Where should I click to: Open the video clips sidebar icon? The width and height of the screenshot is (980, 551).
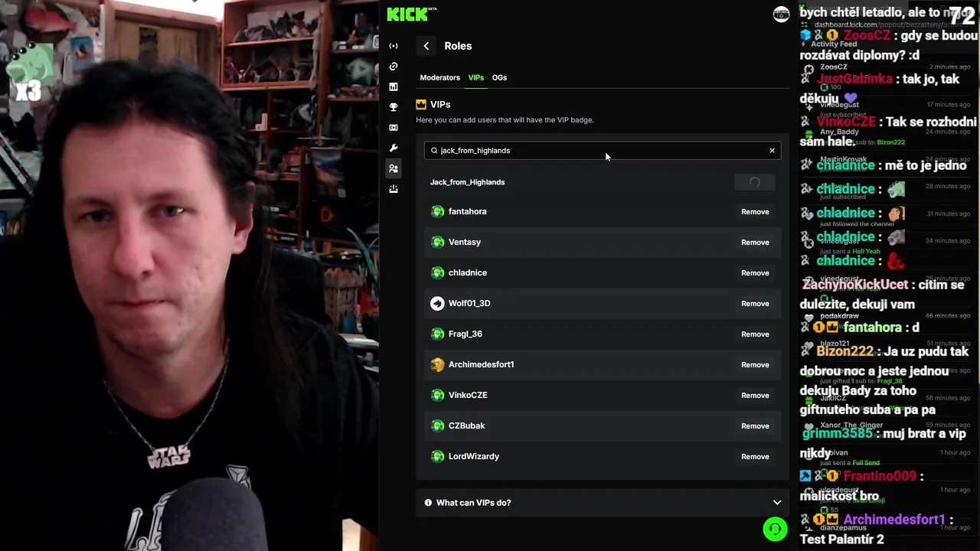pos(394,128)
